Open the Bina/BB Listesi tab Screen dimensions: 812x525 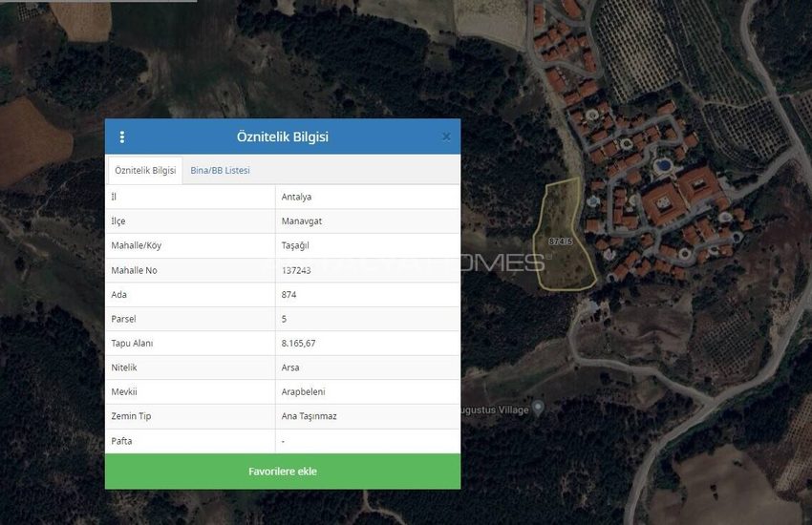220,170
